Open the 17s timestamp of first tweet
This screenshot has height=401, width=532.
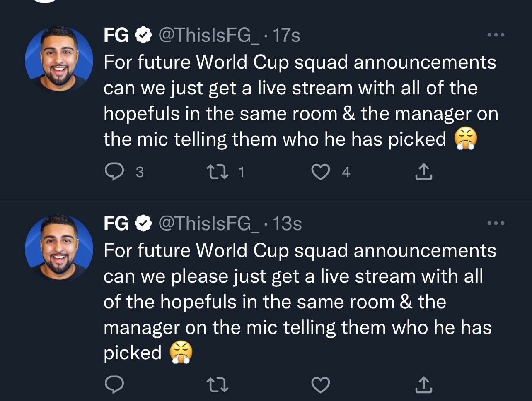(x=286, y=36)
